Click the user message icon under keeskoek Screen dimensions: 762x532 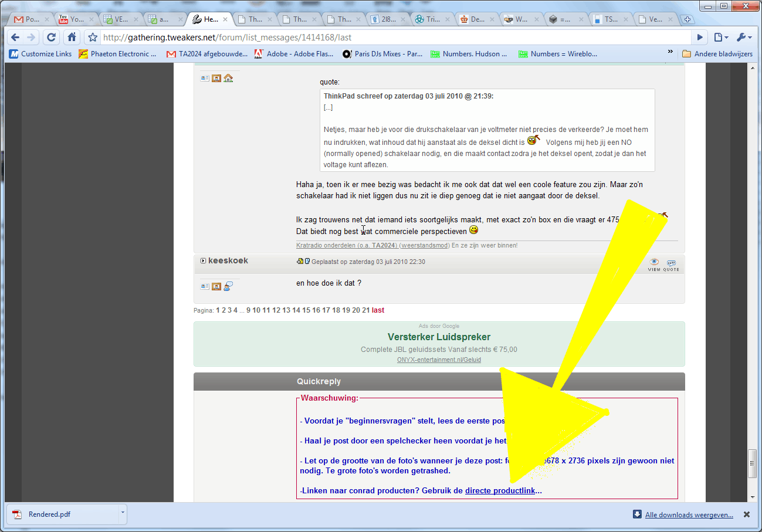click(228, 286)
